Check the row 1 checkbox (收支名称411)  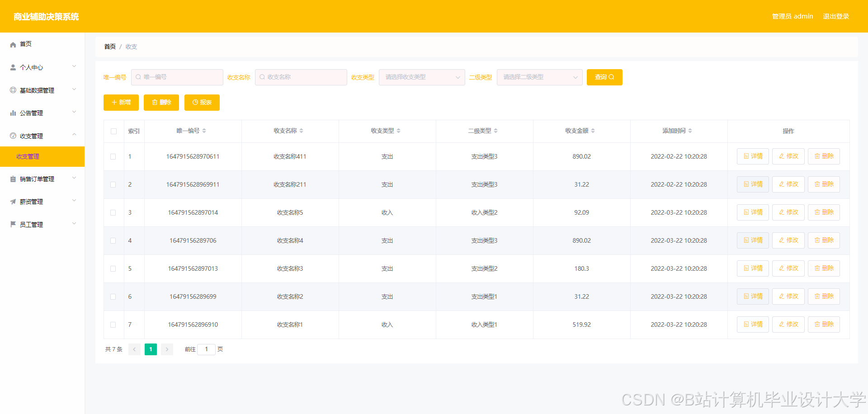click(113, 156)
